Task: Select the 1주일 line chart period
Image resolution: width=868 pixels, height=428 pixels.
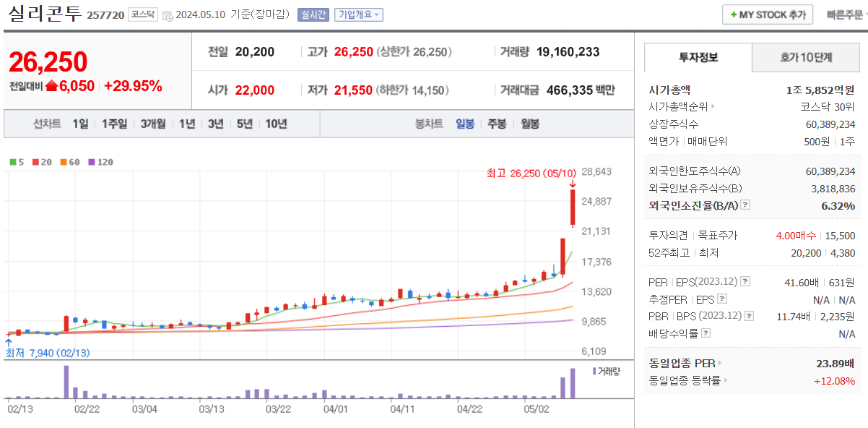Action: click(x=114, y=124)
